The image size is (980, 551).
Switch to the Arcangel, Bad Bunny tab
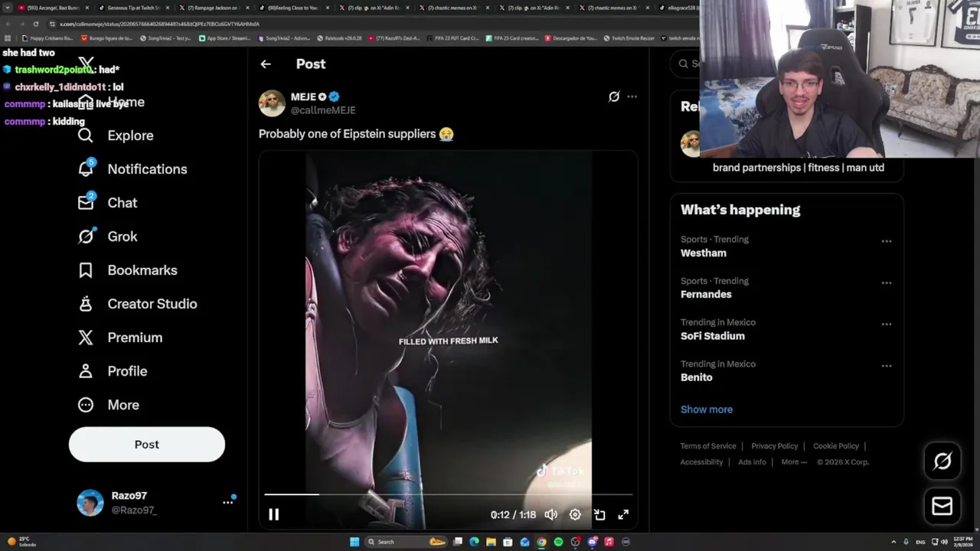(x=54, y=8)
